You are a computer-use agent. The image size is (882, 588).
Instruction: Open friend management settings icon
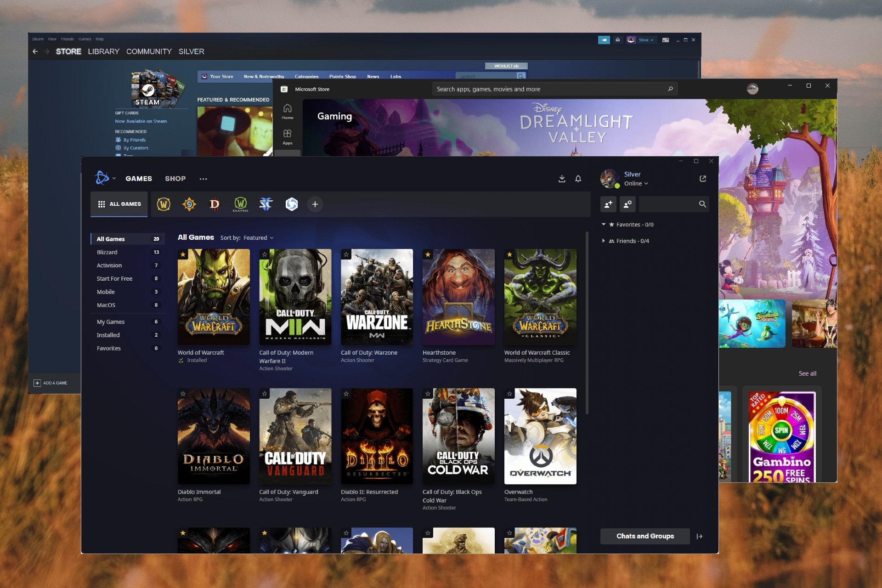coord(628,204)
